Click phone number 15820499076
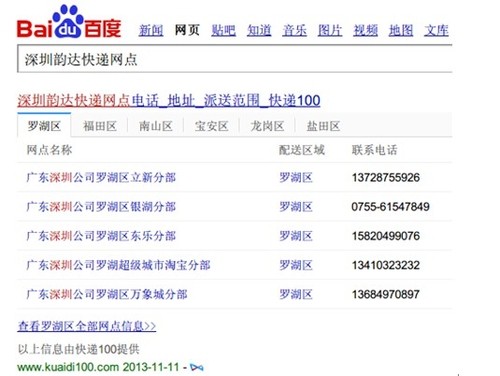Screen dimensions: 500x376 coord(386,236)
